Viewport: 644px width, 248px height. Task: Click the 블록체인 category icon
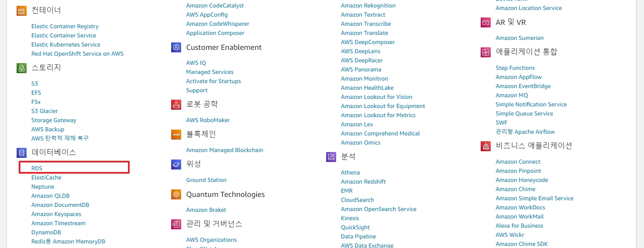click(176, 135)
